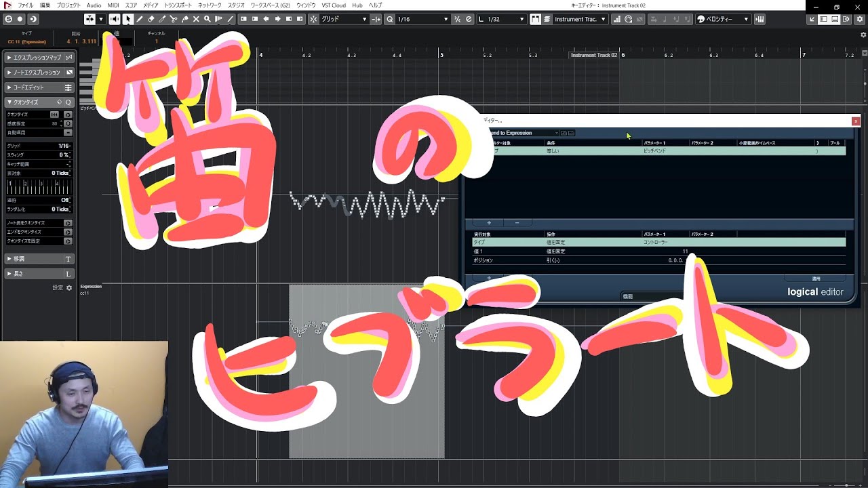The width and height of the screenshot is (868, 488).
Task: Toggle Show Part Borders icon
Action: [x=535, y=19]
